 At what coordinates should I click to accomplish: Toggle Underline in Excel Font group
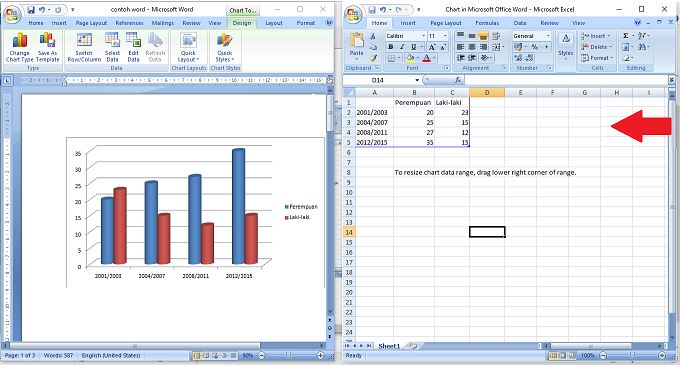coord(414,47)
